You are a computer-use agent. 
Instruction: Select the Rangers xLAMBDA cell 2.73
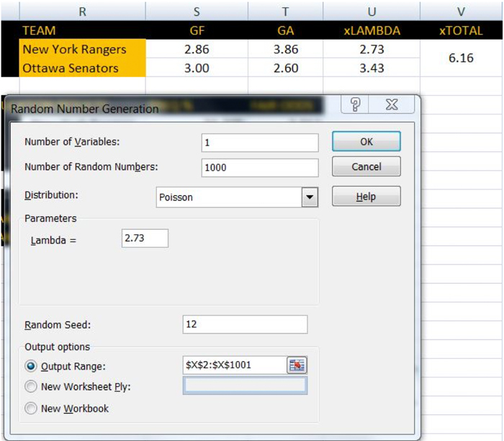pyautogui.click(x=372, y=49)
